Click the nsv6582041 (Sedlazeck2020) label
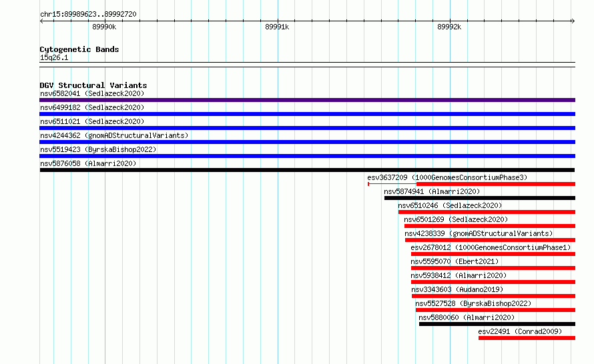The width and height of the screenshot is (594, 364). (92, 93)
